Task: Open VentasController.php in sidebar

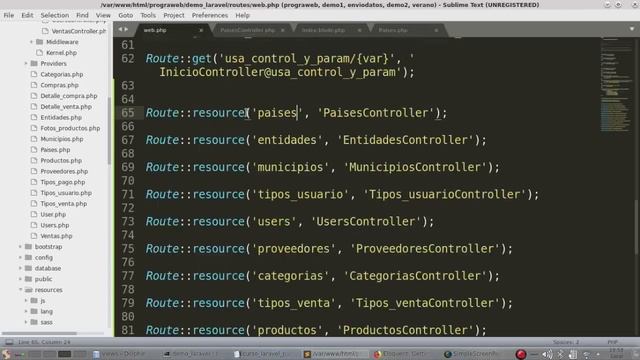Action: (x=79, y=31)
